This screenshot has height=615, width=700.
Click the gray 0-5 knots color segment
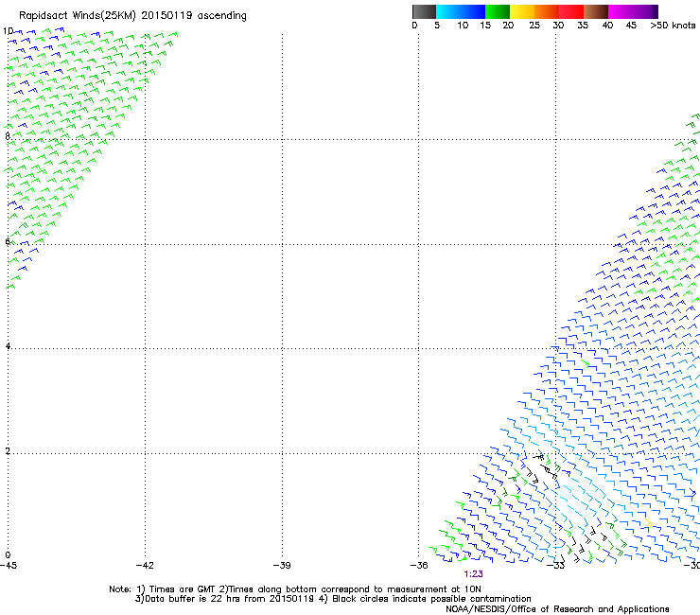coord(424,11)
